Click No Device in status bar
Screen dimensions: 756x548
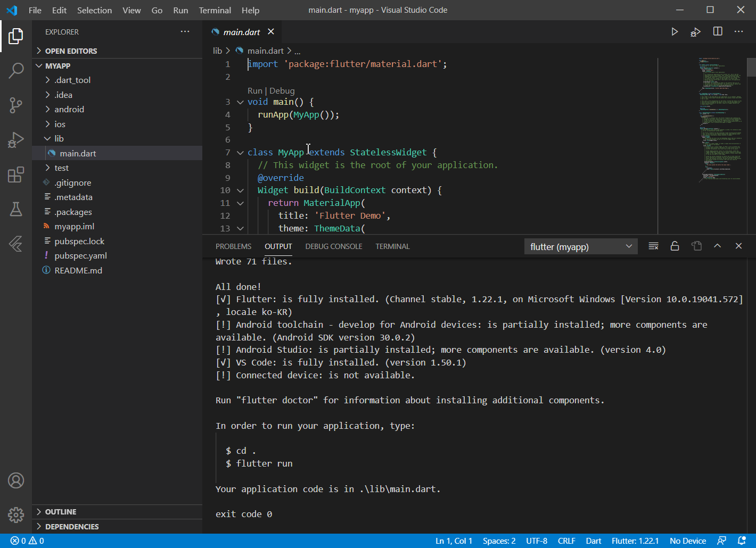[x=688, y=541]
